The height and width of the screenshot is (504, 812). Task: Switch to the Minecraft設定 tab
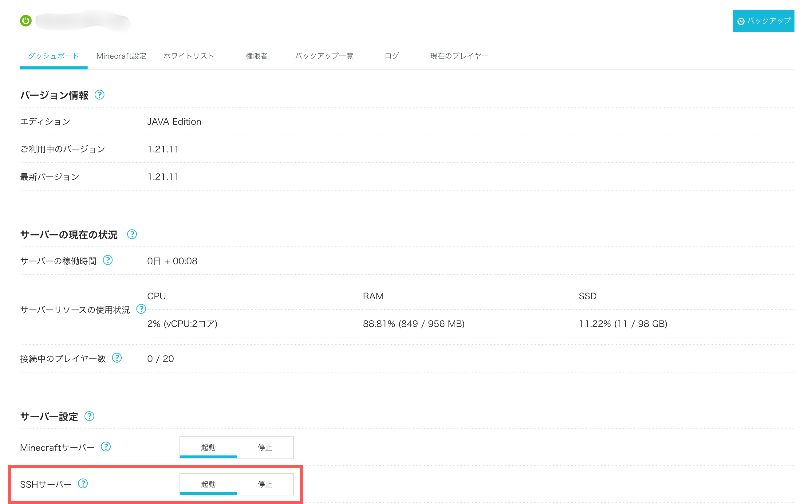point(121,56)
